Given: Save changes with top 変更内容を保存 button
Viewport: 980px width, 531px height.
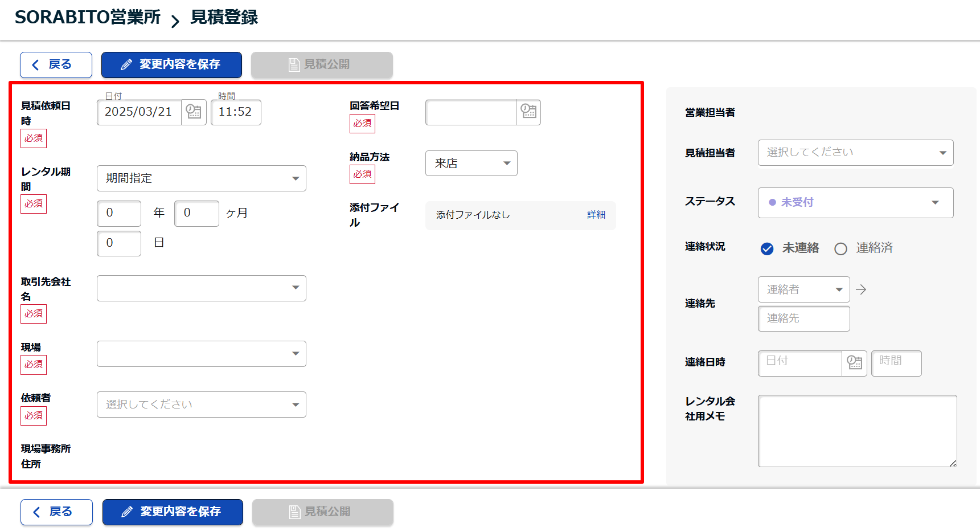Looking at the screenshot, I should click(x=171, y=65).
